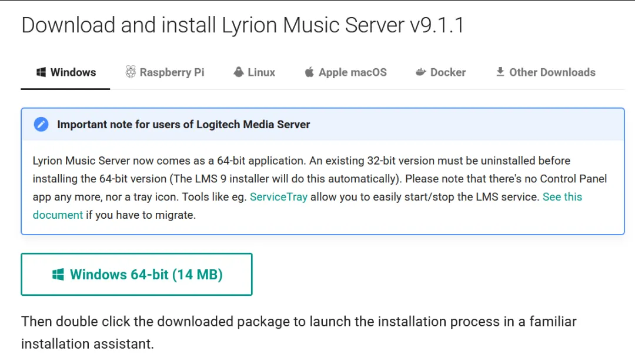
Task: Click the Apple logo icon
Action: tap(309, 72)
